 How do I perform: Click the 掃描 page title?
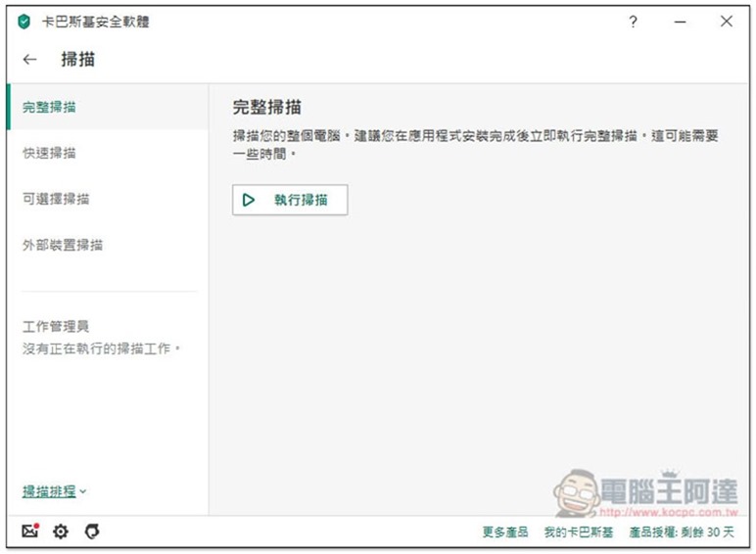(77, 60)
